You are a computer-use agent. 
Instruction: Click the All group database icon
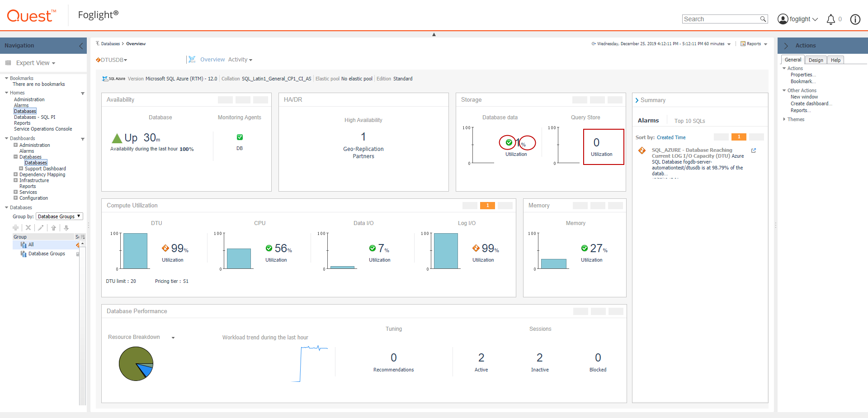[x=24, y=244]
